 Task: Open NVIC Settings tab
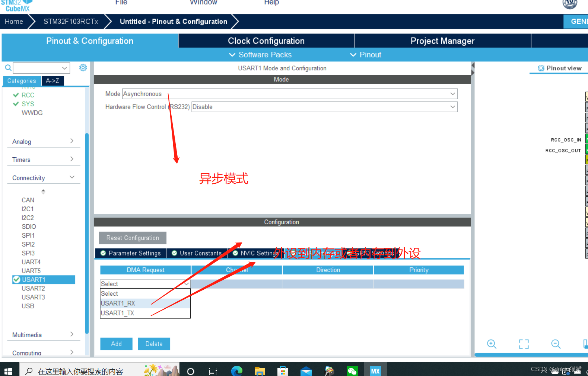tap(256, 253)
